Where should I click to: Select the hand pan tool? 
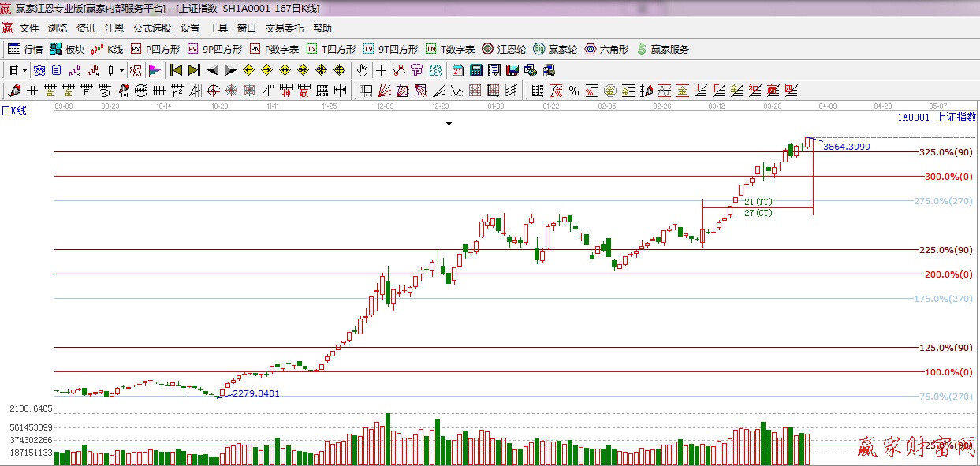(x=362, y=70)
